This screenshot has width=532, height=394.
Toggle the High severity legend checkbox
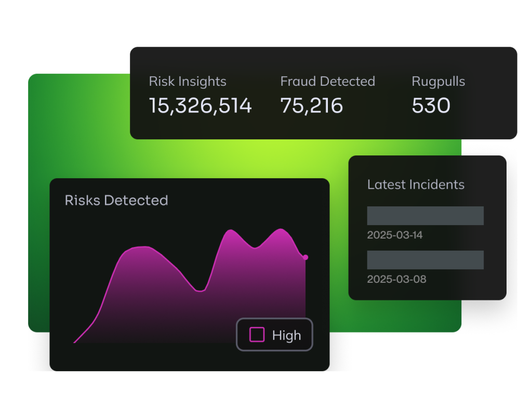pyautogui.click(x=258, y=335)
